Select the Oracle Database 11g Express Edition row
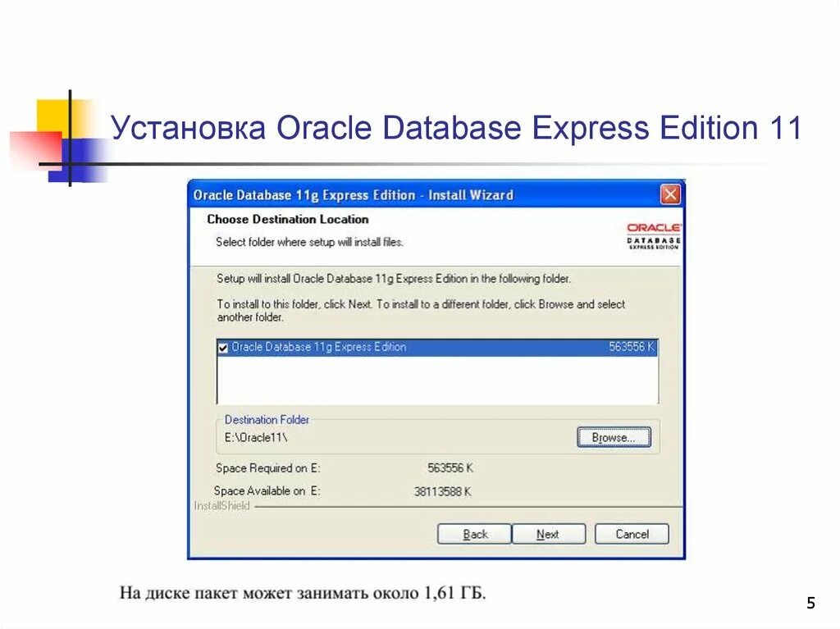The image size is (840, 629). (x=437, y=347)
